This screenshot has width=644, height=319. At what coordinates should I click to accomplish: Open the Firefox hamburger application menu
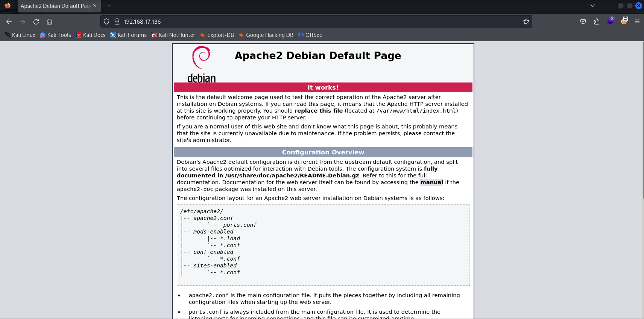[x=637, y=22]
